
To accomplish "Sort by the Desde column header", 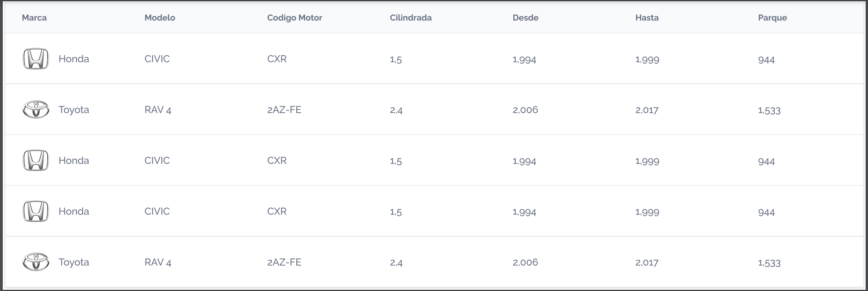I will [525, 18].
